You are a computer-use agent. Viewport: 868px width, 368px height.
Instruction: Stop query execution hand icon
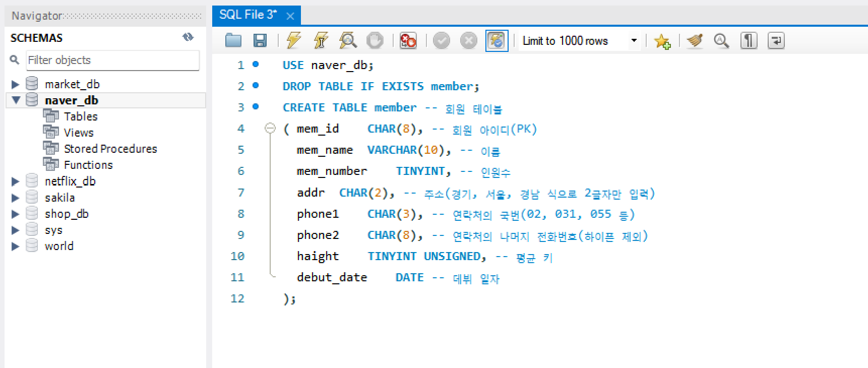375,40
